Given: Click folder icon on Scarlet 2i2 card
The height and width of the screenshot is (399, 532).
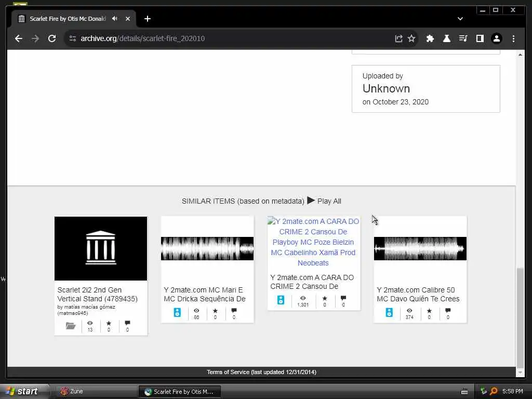Looking at the screenshot, I should (x=71, y=326).
